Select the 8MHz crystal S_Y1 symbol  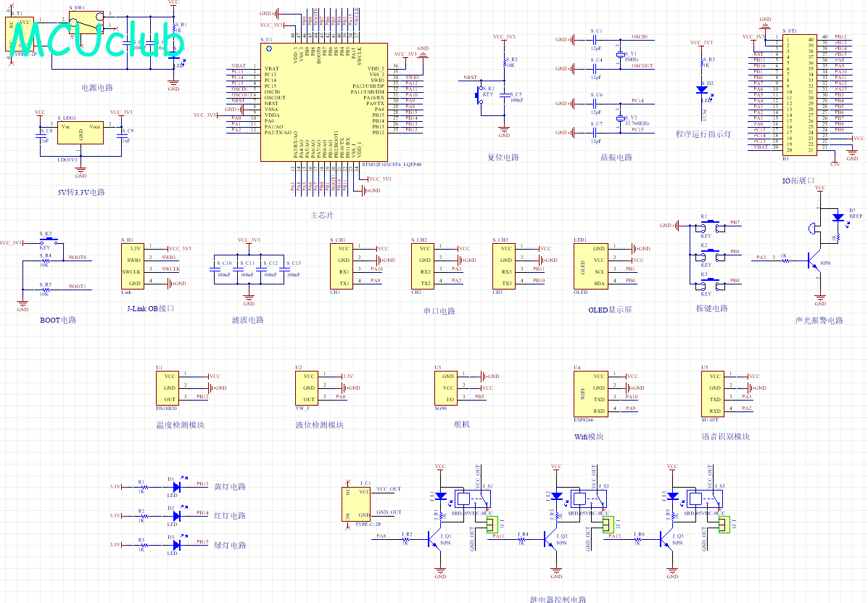(x=621, y=55)
